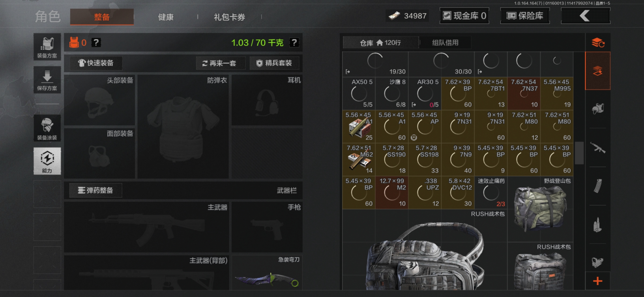Open the 礼包卡券 tab
Image resolution: width=644 pixels, height=297 pixels.
pyautogui.click(x=229, y=17)
